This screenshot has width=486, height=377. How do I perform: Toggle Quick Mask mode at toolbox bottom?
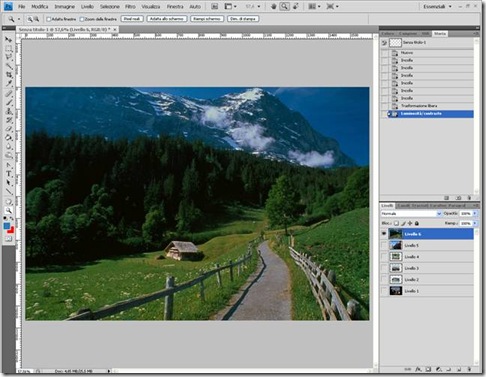[8, 239]
